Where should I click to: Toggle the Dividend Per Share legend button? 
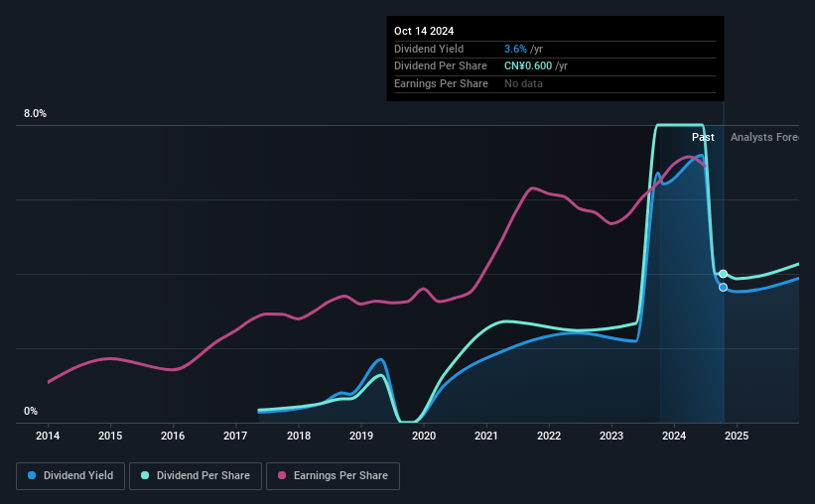(196, 476)
